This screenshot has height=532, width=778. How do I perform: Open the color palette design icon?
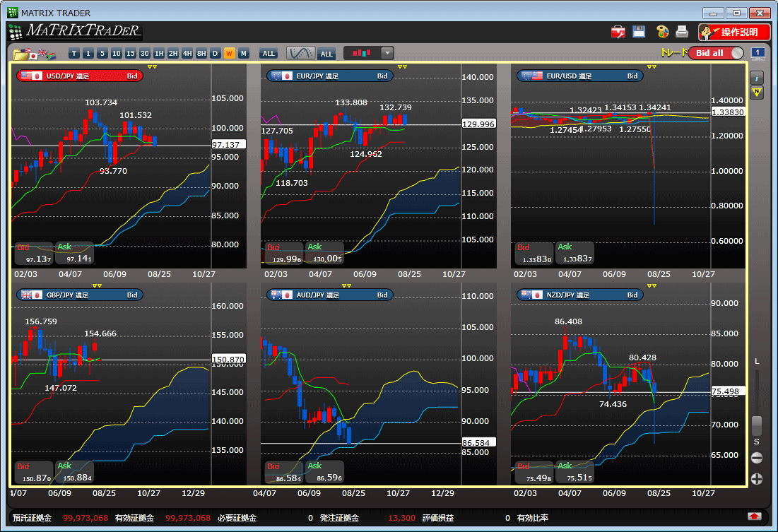point(662,32)
